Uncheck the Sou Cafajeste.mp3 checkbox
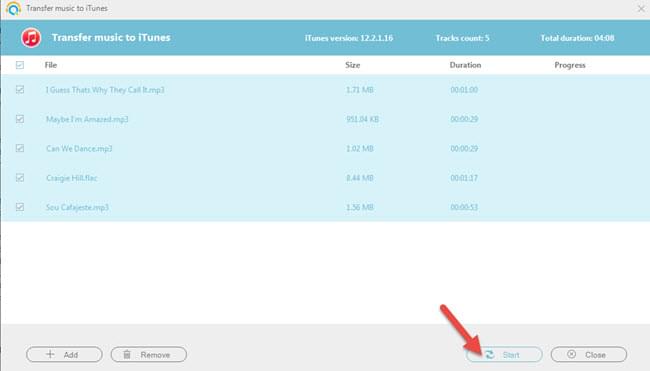 click(x=19, y=207)
